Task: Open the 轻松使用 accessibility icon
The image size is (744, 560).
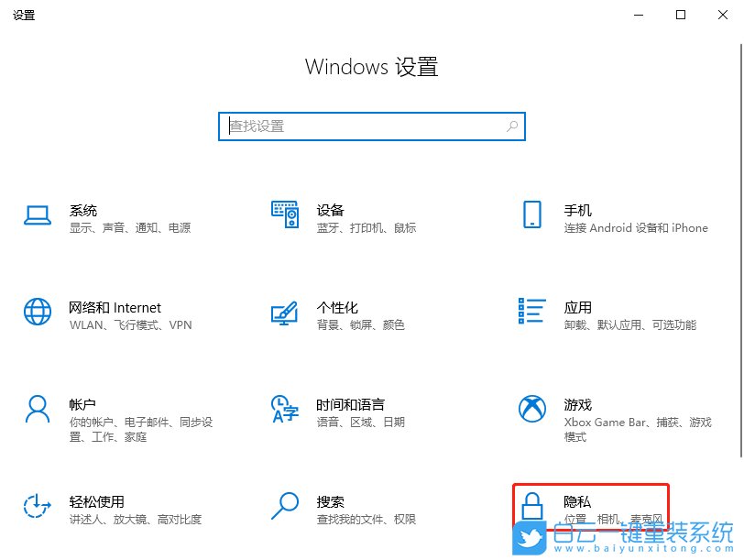Action: coord(37,507)
